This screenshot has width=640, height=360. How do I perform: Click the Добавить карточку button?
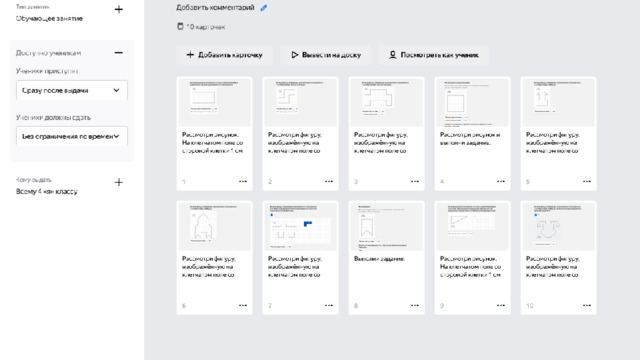click(x=224, y=55)
